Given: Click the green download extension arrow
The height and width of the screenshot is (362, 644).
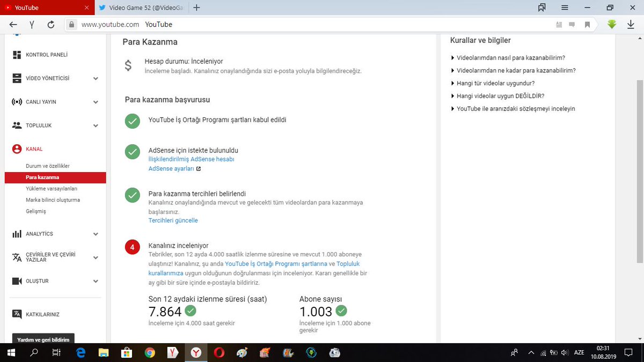Looking at the screenshot, I should pos(612,24).
